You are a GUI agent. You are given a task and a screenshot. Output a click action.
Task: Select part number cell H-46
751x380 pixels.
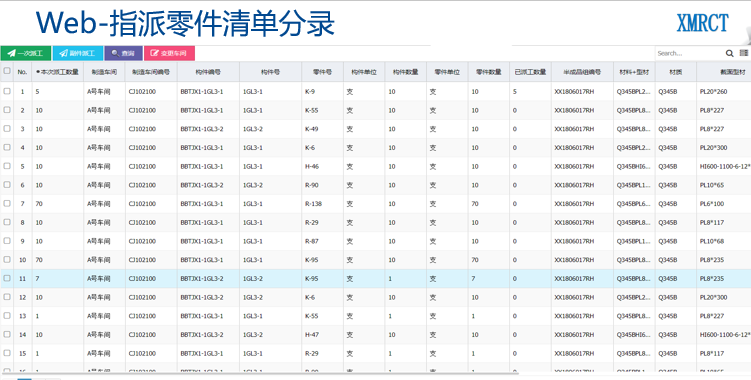[322, 166]
